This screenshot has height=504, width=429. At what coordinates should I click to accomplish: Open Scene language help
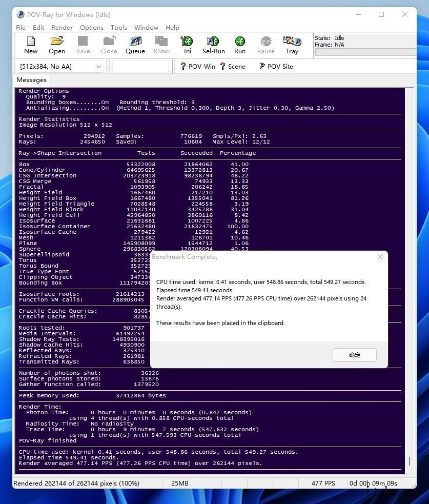(233, 67)
